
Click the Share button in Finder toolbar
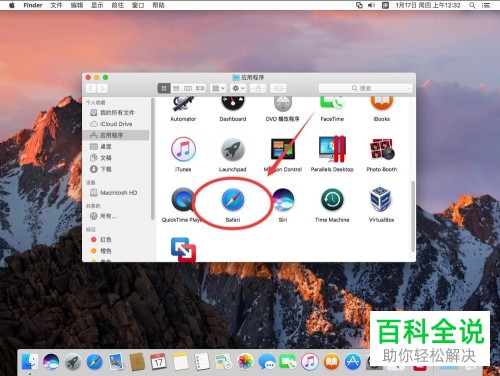coord(258,88)
